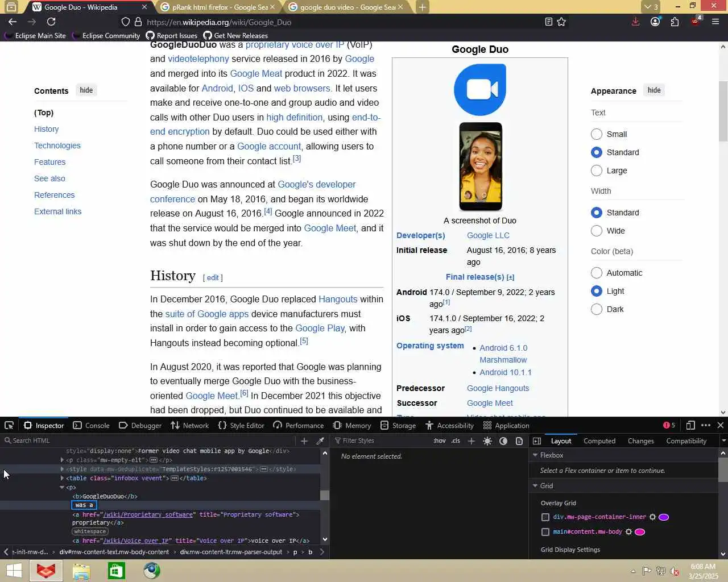Go back to previous page
The width and height of the screenshot is (728, 582).
click(13, 22)
